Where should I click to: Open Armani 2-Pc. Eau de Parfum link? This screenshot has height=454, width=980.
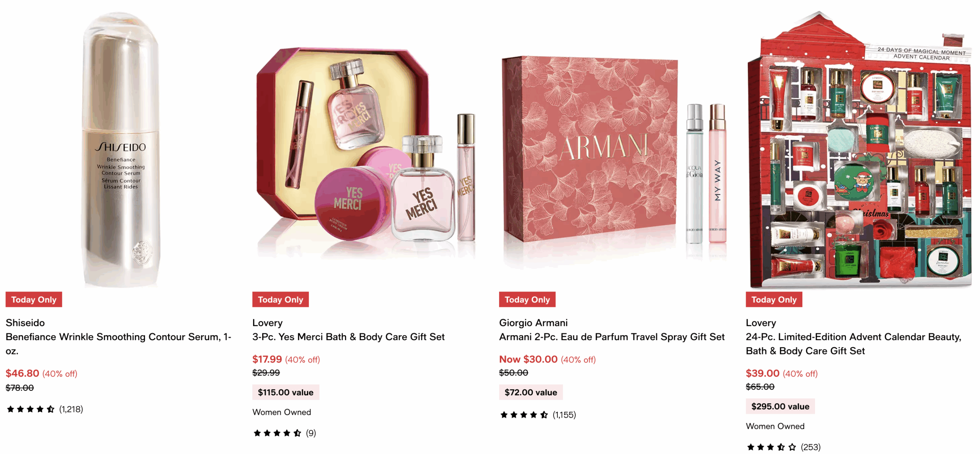coord(612,337)
